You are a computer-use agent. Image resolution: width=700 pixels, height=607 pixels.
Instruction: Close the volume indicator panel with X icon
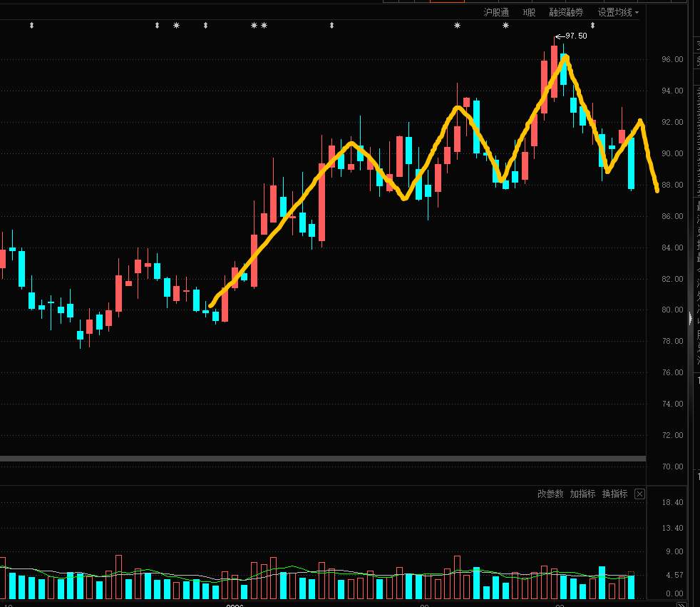(x=639, y=494)
